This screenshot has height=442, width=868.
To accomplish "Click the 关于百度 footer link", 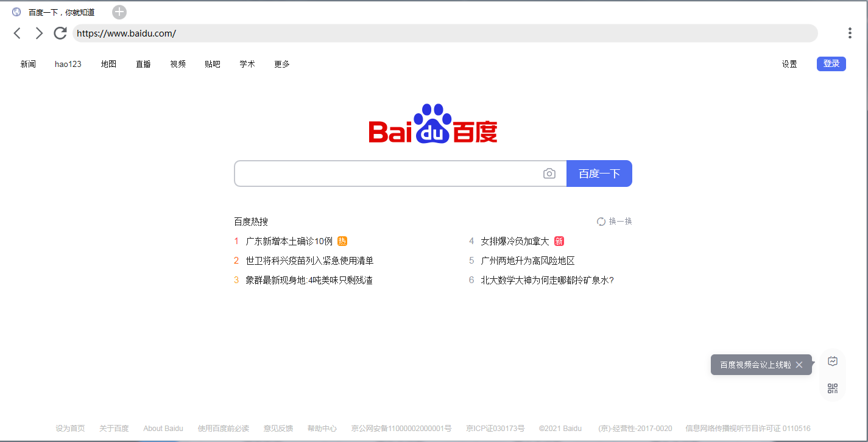I will tap(114, 429).
